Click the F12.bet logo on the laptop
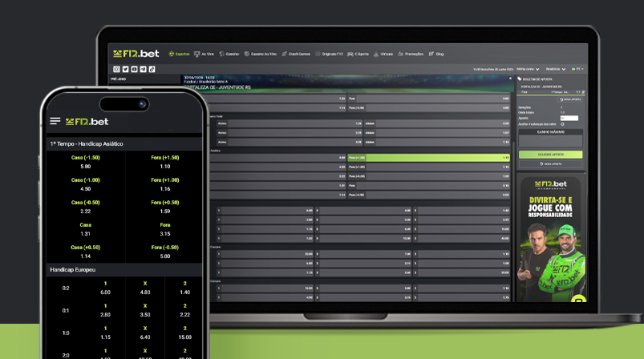This screenshot has width=644, height=359. coord(136,54)
